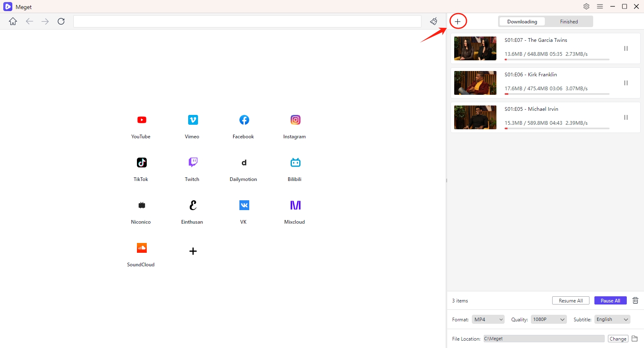Viewport: 644px width, 348px height.
Task: Click the Pause All button
Action: pos(610,301)
